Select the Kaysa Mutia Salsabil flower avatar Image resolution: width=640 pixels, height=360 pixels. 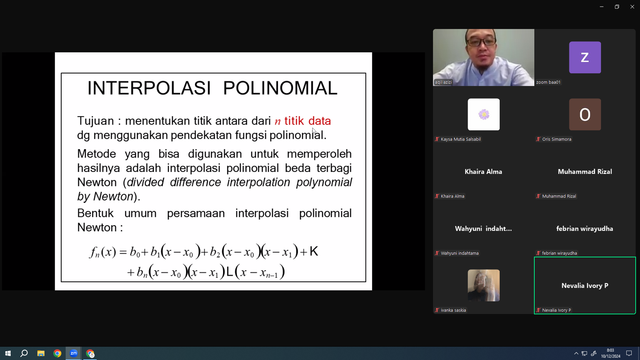pyautogui.click(x=484, y=114)
